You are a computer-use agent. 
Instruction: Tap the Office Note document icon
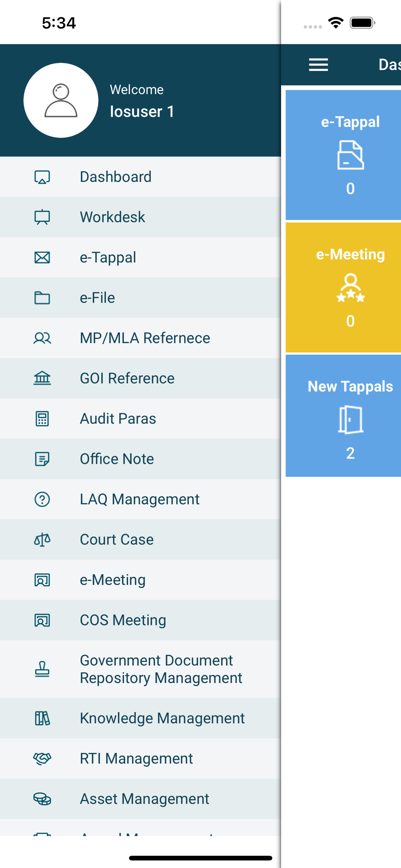(x=42, y=459)
